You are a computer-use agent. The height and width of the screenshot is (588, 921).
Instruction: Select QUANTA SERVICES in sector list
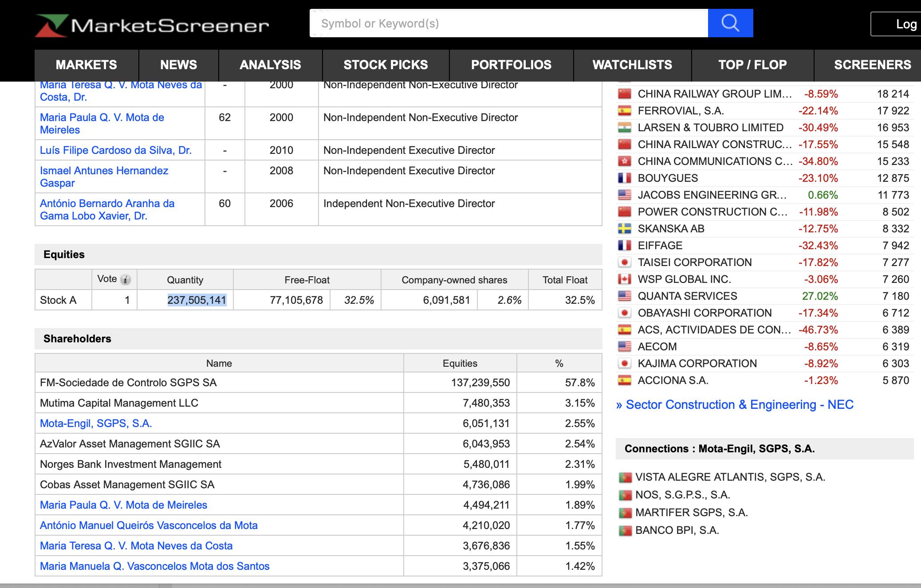tap(687, 296)
